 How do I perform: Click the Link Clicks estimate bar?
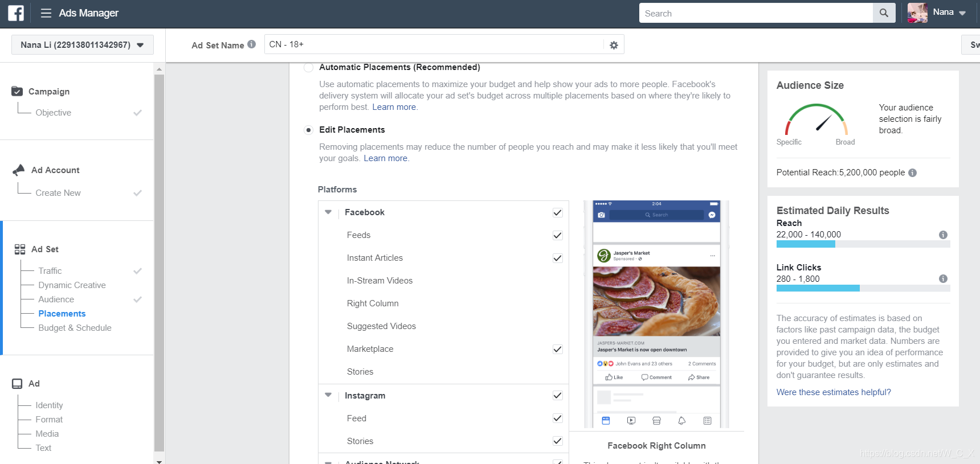863,288
